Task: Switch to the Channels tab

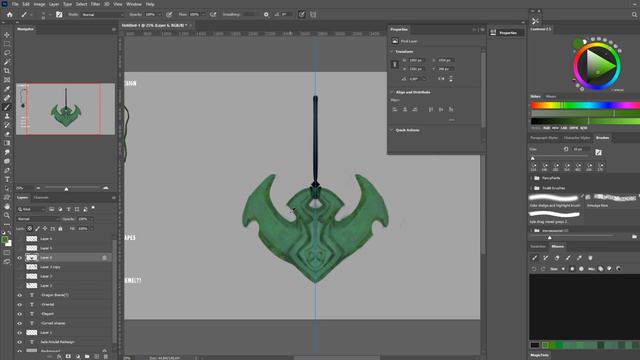Action: click(x=41, y=198)
